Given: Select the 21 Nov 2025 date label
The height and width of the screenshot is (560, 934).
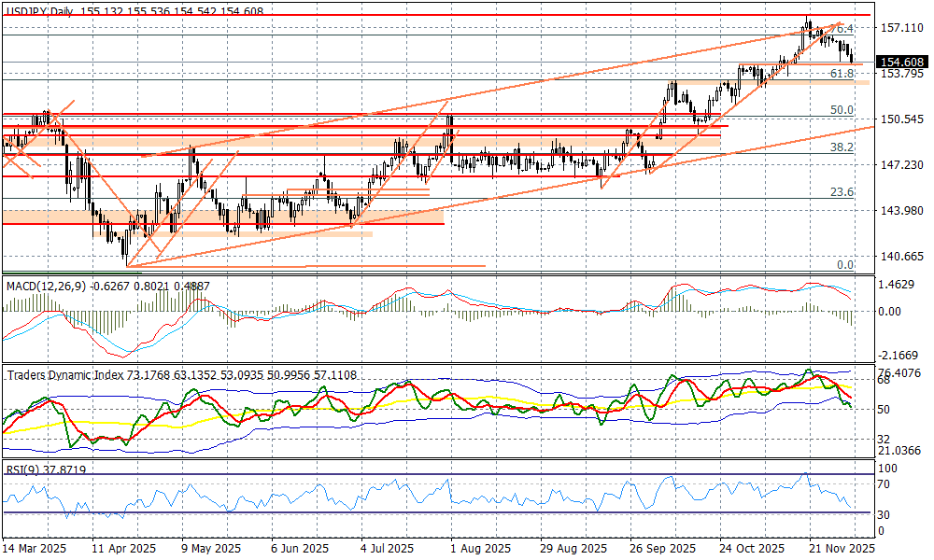Looking at the screenshot, I should [x=838, y=549].
